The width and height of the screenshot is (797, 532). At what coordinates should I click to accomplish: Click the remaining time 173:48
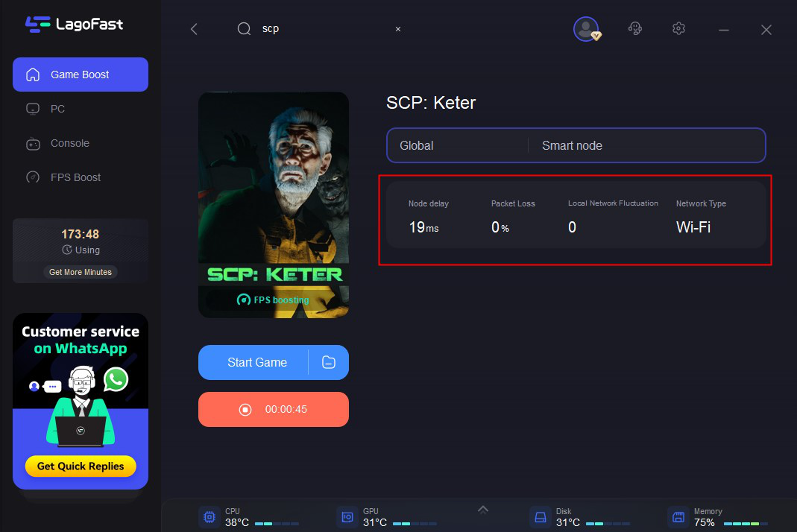[81, 234]
